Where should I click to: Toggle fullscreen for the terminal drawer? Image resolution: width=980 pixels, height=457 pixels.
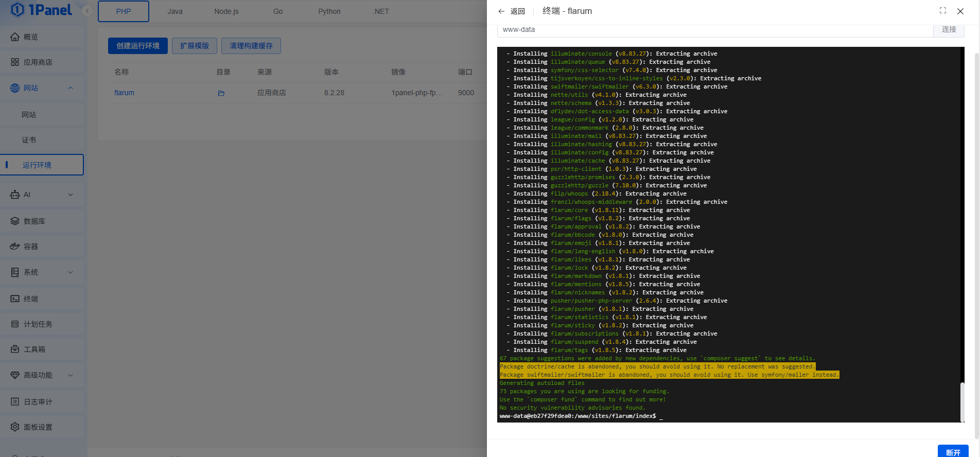[x=943, y=11]
